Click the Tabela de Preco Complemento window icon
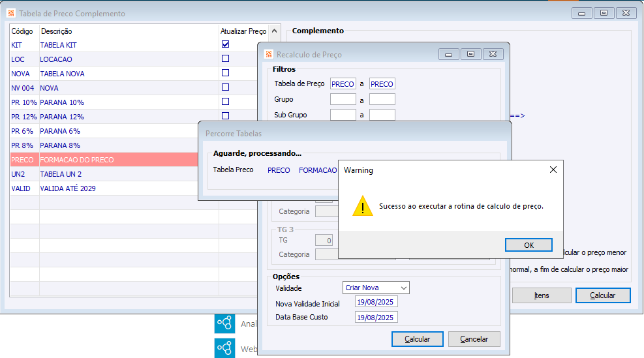The height and width of the screenshot is (358, 644). (x=11, y=13)
